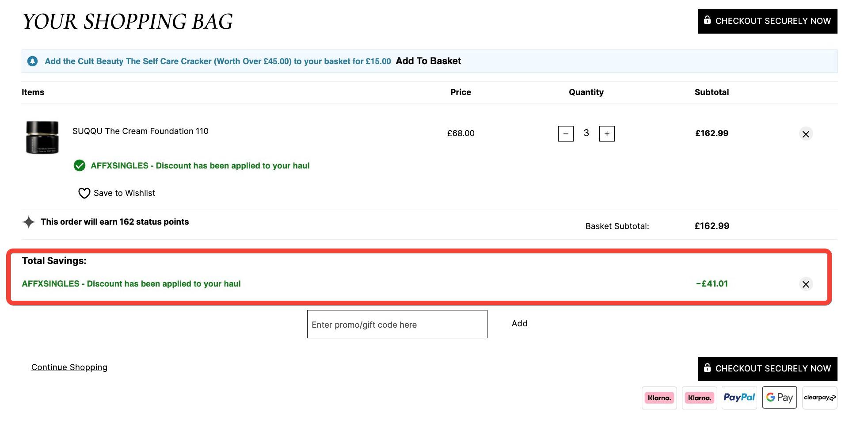Remove SUQQU foundation item from bag
This screenshot has width=868, height=421.
click(806, 134)
